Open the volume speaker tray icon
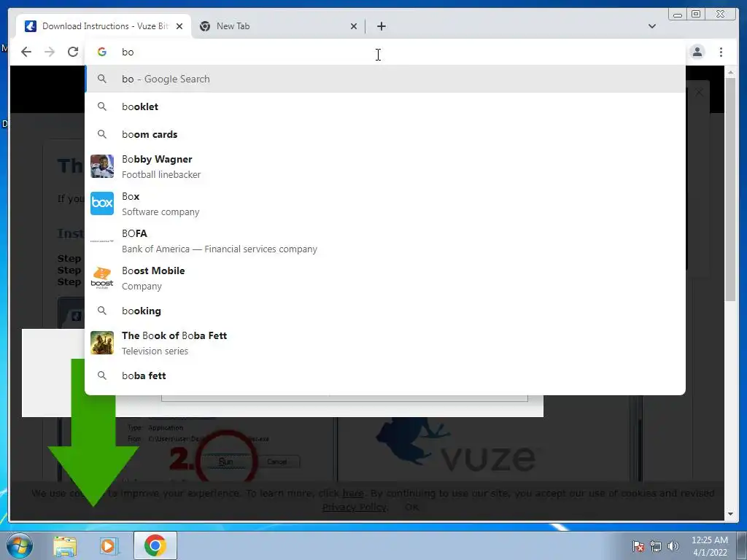The image size is (747, 560). pyautogui.click(x=673, y=546)
